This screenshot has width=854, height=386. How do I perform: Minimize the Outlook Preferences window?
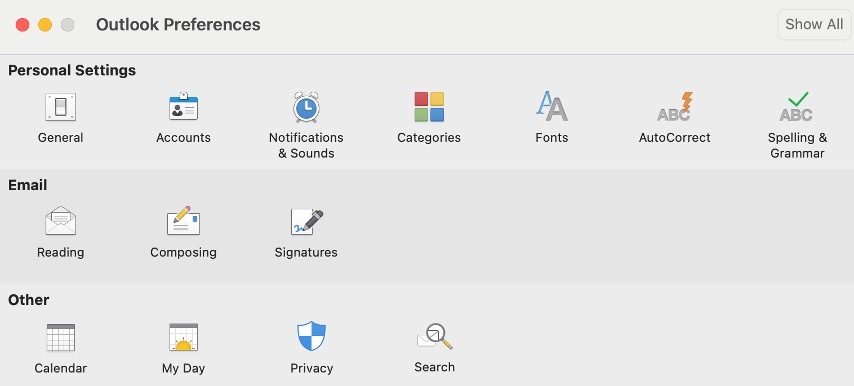coord(45,24)
